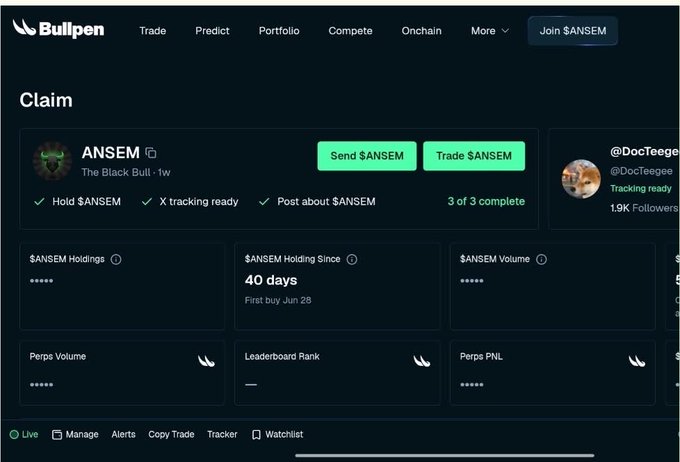Screen dimensions: 680x462
Task: Click the X tracking ready checkmark
Action: [x=147, y=202]
